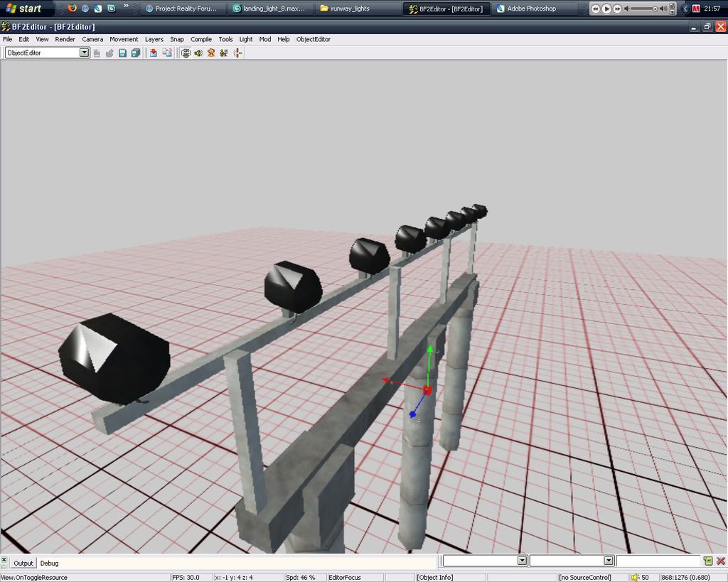Click the orange character icon in toolbar

click(x=211, y=53)
